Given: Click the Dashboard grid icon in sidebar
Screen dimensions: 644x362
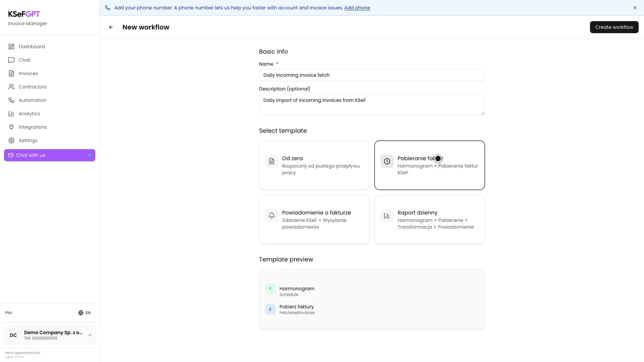Looking at the screenshot, I should pos(11,47).
